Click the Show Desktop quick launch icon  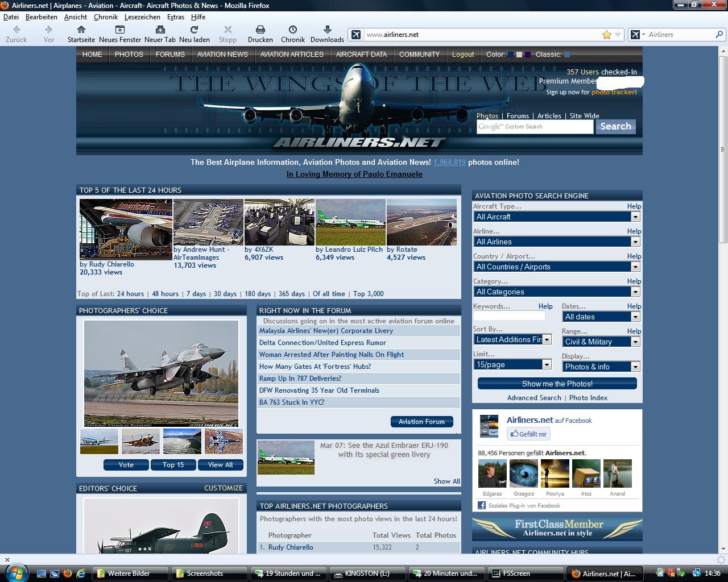click(42, 573)
